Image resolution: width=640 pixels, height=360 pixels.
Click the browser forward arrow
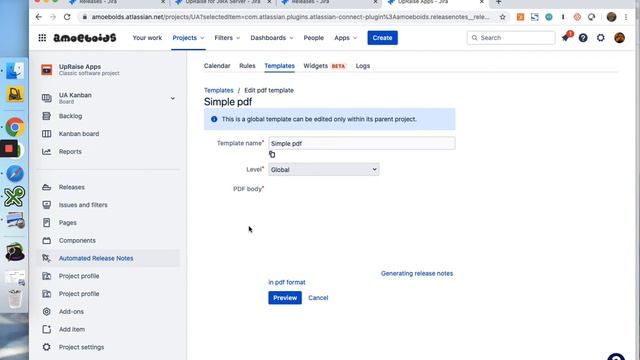53,17
